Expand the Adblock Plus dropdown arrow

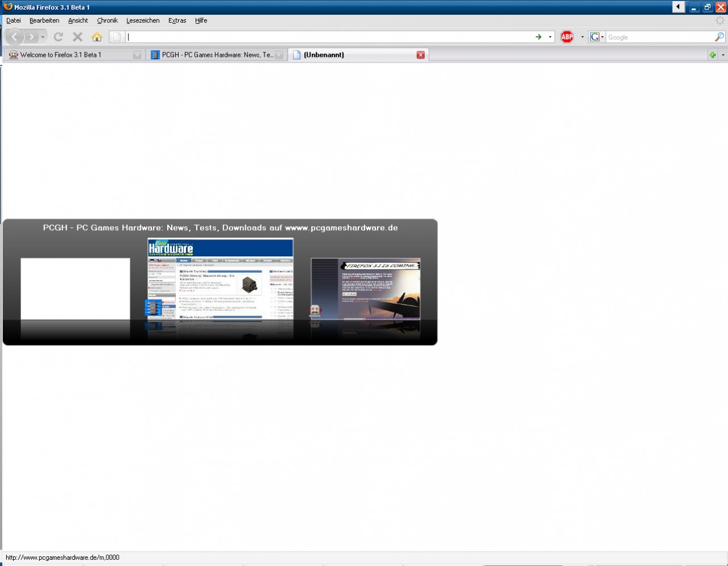tap(582, 37)
